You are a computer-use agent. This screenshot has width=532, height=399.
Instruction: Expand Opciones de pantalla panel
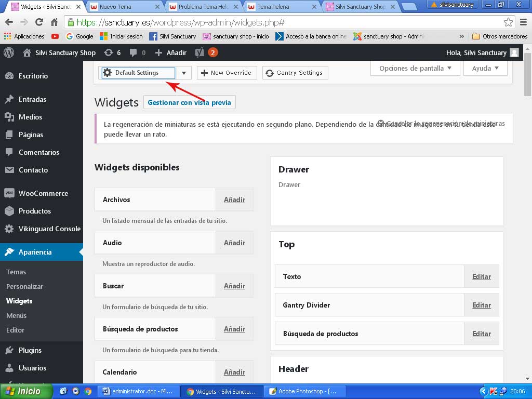pos(415,68)
